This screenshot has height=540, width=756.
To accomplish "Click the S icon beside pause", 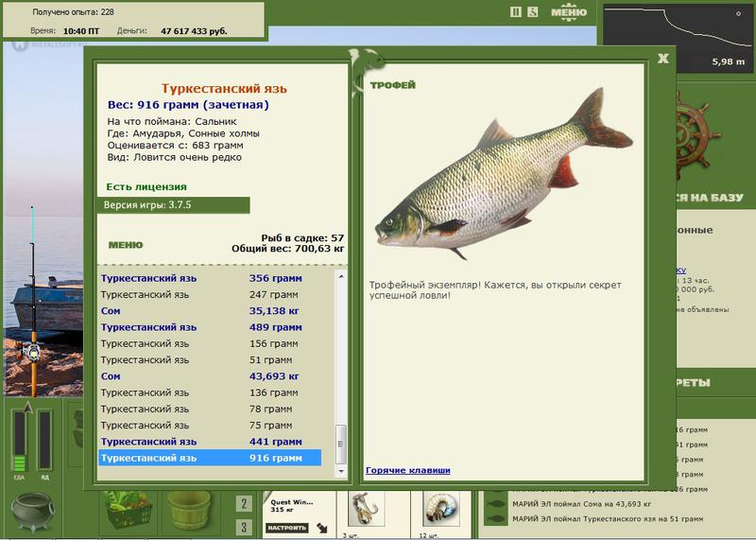I will (532, 12).
